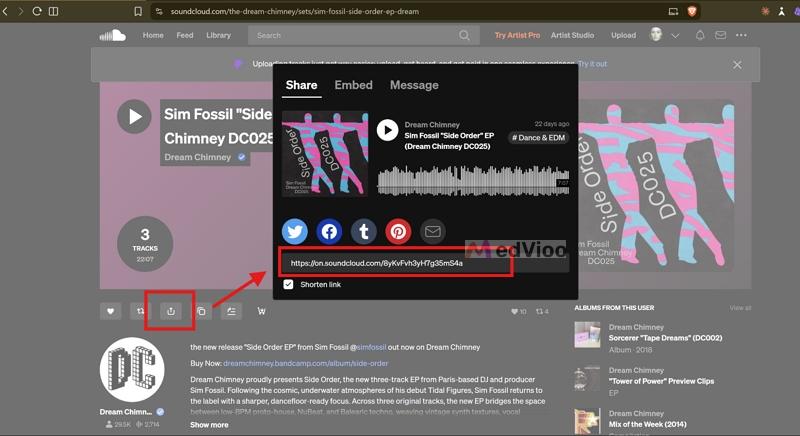Toggle the browser sidebar panel
The width and height of the screenshot is (800, 436).
[53, 11]
